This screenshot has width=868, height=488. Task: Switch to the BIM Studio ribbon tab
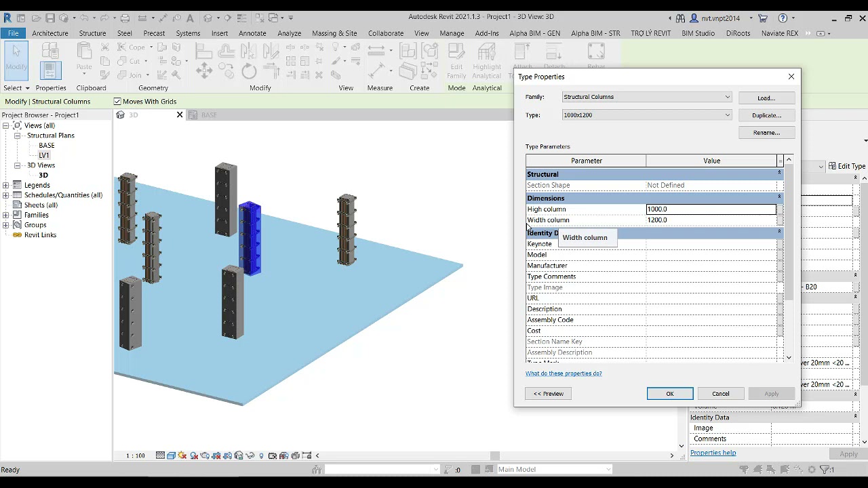point(698,33)
